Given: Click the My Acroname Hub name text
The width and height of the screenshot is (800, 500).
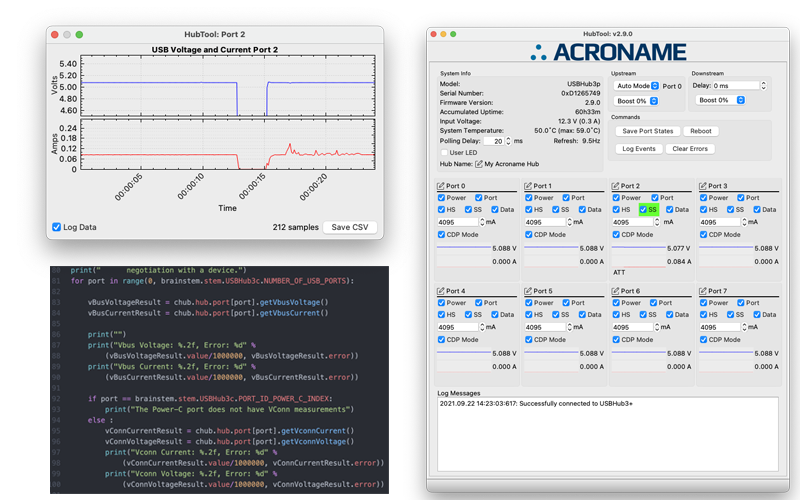Looking at the screenshot, I should tap(511, 164).
